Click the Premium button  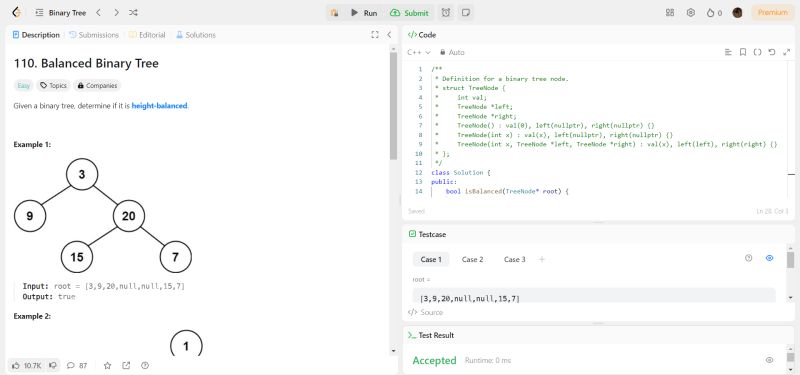click(772, 13)
